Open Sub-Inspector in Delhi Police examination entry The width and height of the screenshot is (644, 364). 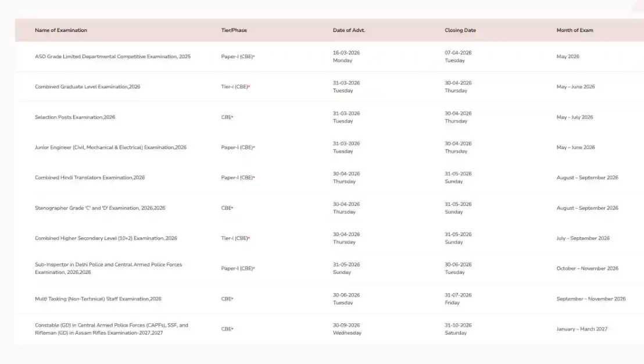coord(108,268)
